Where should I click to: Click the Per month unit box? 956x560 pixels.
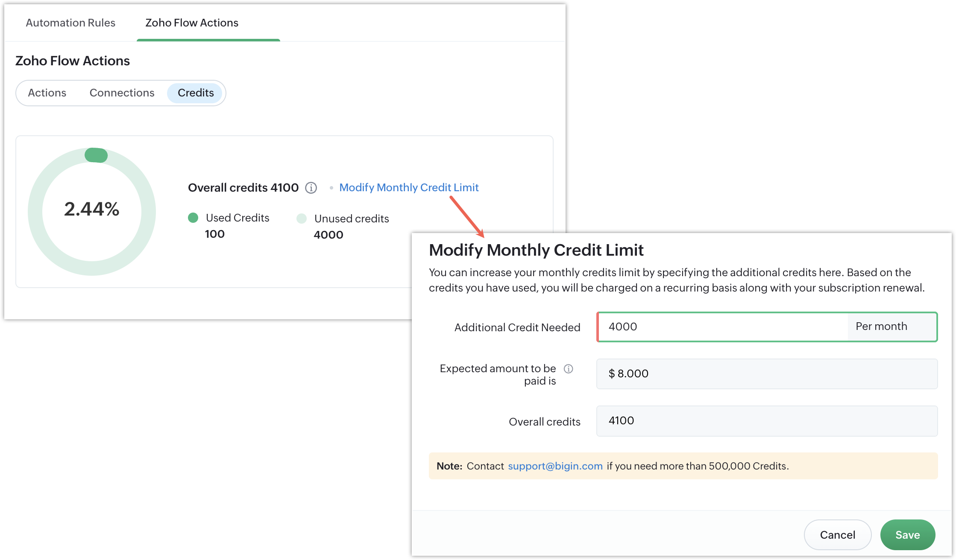tap(891, 327)
